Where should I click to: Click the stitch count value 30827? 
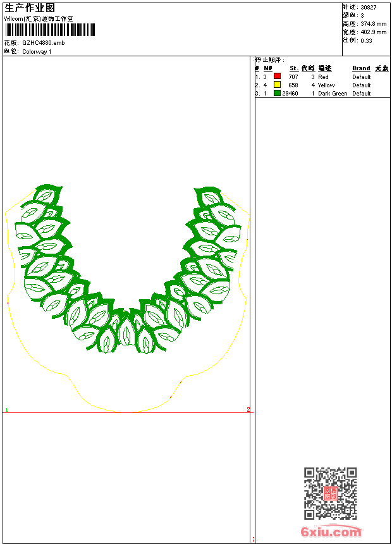pos(369,8)
